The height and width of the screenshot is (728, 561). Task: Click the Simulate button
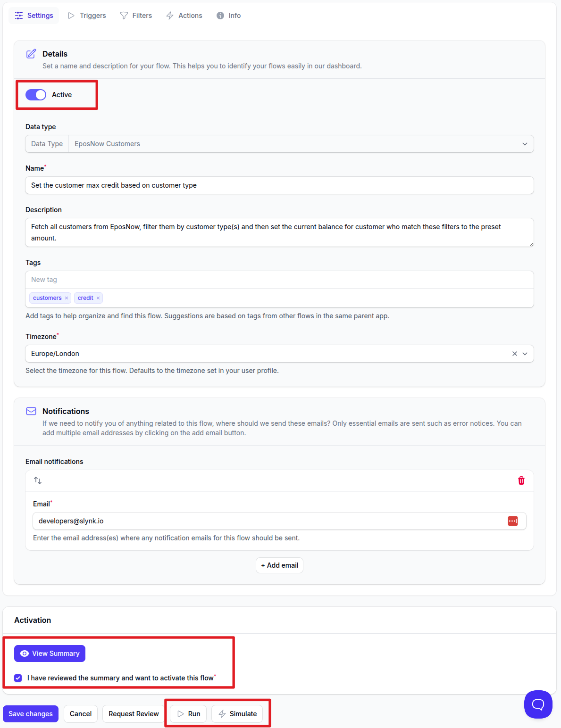coord(237,714)
